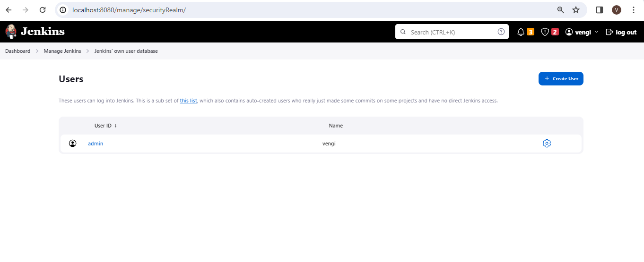Go to Dashboard breadcrumb
The height and width of the screenshot is (262, 644).
(17, 51)
